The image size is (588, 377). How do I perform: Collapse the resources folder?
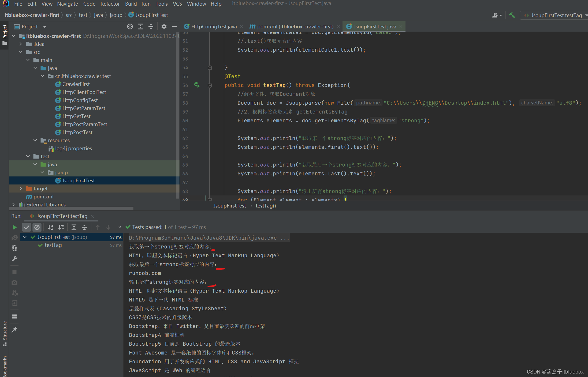point(35,140)
